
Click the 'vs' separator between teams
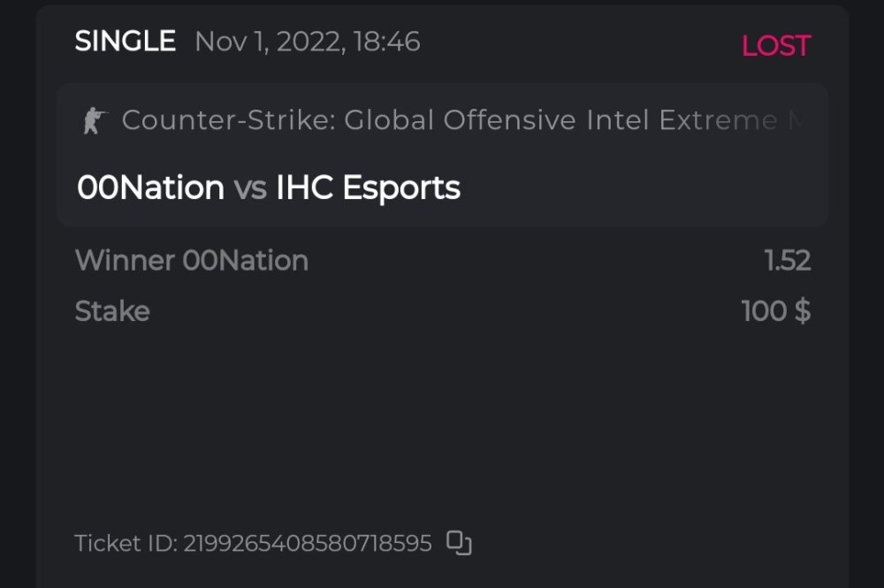click(250, 188)
